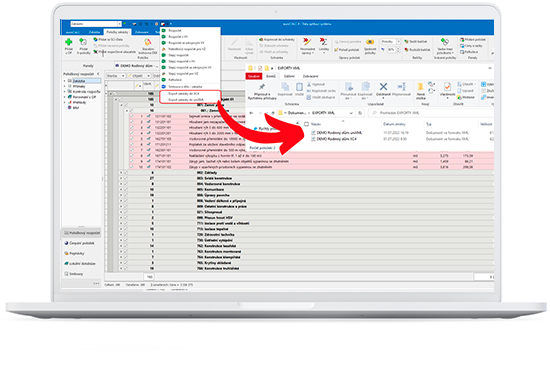Screen dimensions: 550x382
Task: Click the green plus add-item icon
Action: [x=69, y=42]
